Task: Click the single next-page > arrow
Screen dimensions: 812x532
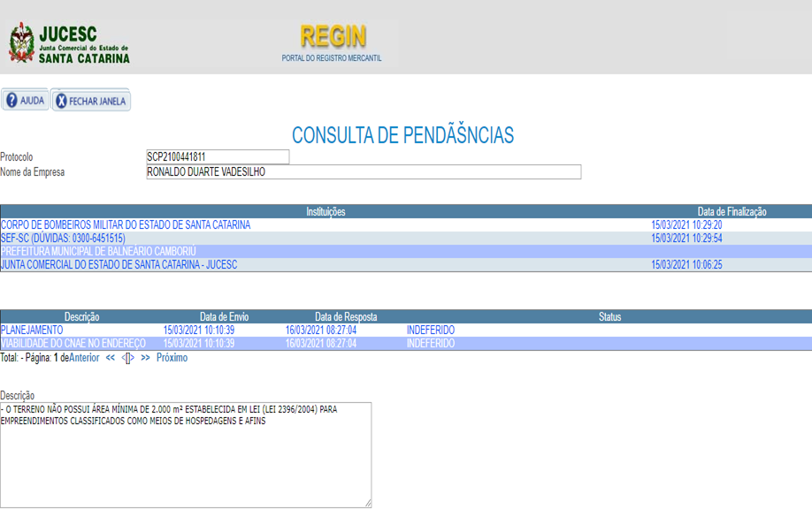Action: [x=133, y=359]
